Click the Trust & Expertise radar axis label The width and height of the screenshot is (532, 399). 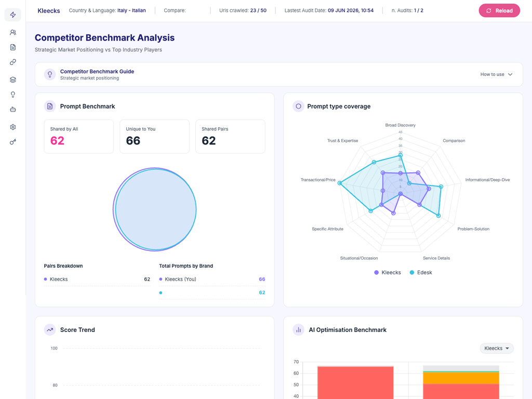(342, 140)
